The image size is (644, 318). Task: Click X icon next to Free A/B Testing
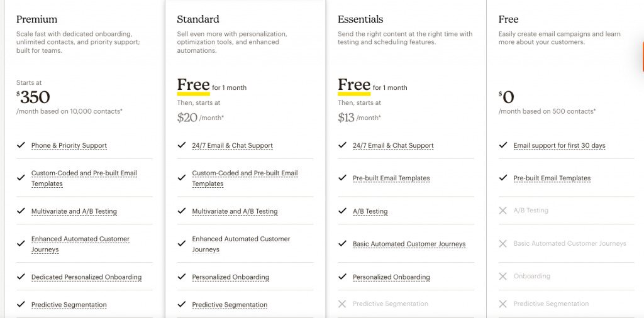tap(503, 211)
